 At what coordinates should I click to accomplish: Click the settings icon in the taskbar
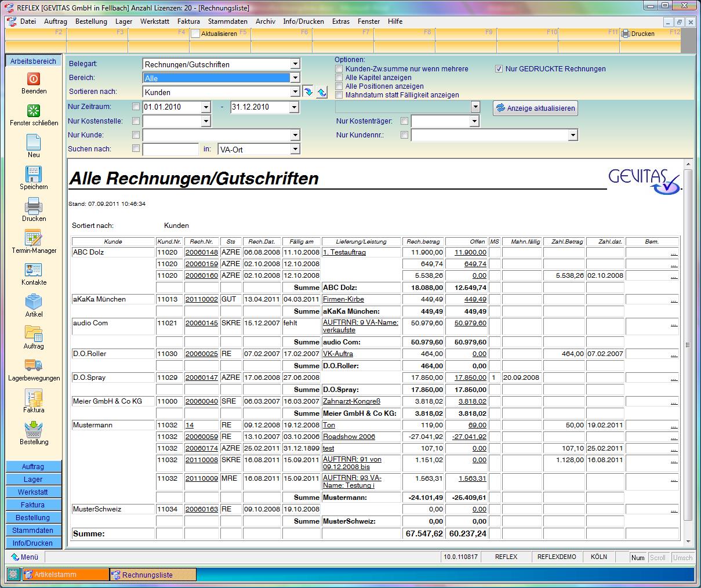point(13,575)
